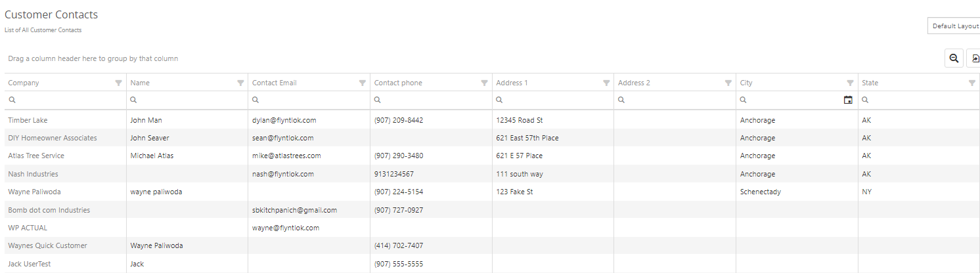
Task: Click email sbkitchpanich@gmail.com
Action: point(295,210)
